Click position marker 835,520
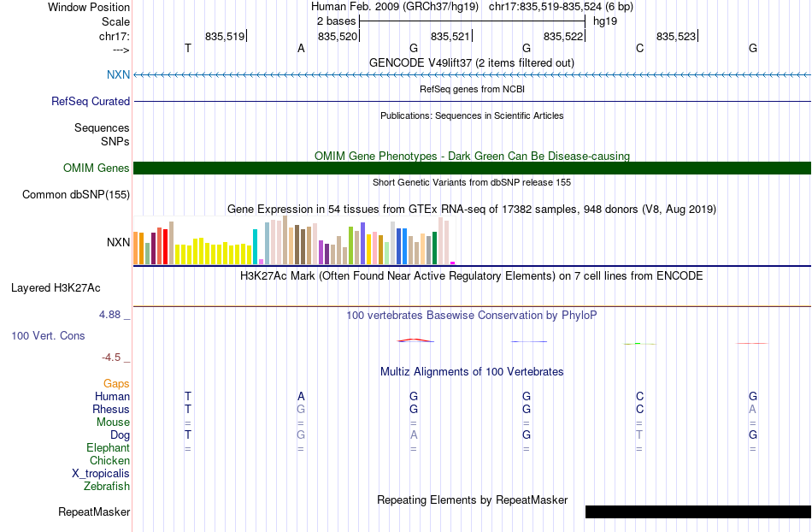The height and width of the screenshot is (532, 812). point(338,36)
